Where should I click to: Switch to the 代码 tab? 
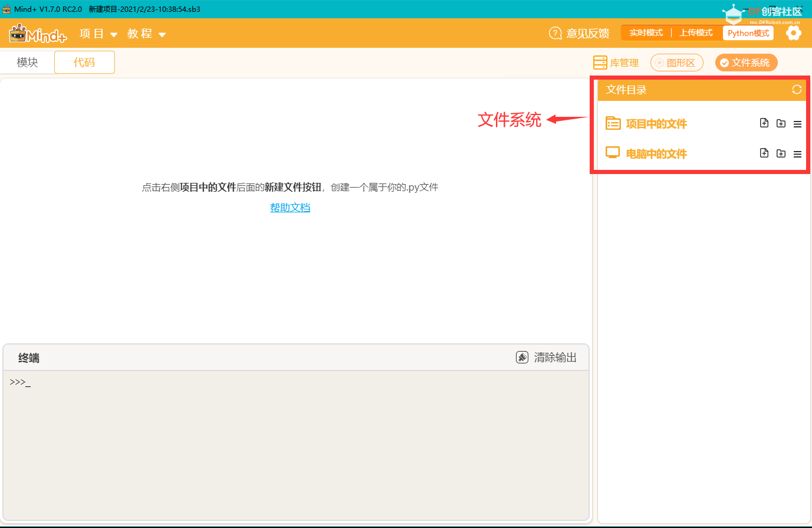click(x=84, y=63)
